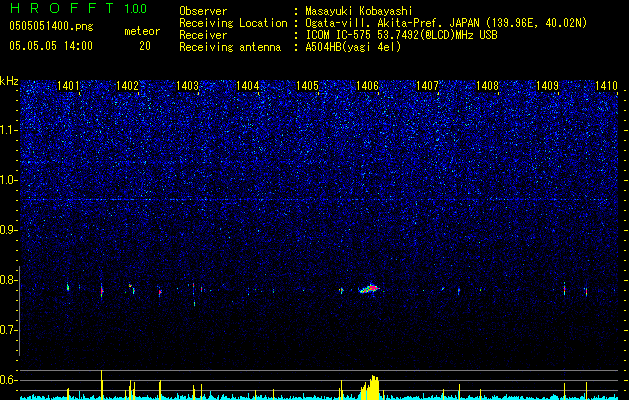Click the tallest yellow intensity spike after 1401
Viewport: 629px width, 400px height.
click(x=101, y=385)
